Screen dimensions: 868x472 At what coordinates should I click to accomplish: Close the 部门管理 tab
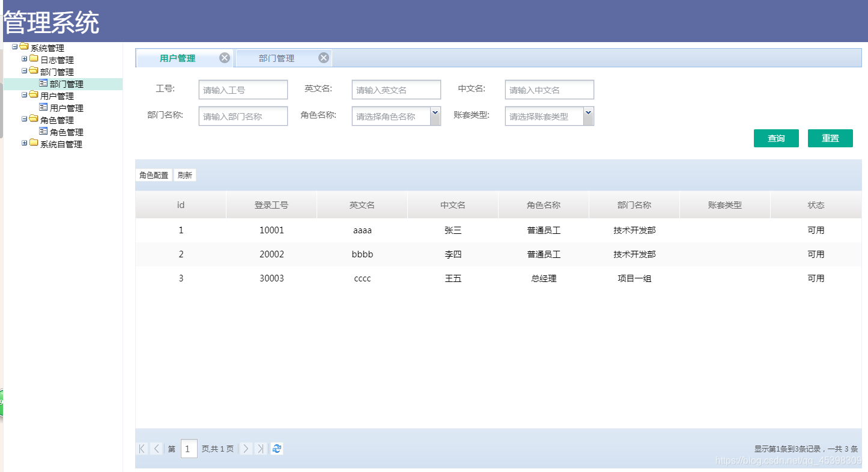click(x=324, y=58)
